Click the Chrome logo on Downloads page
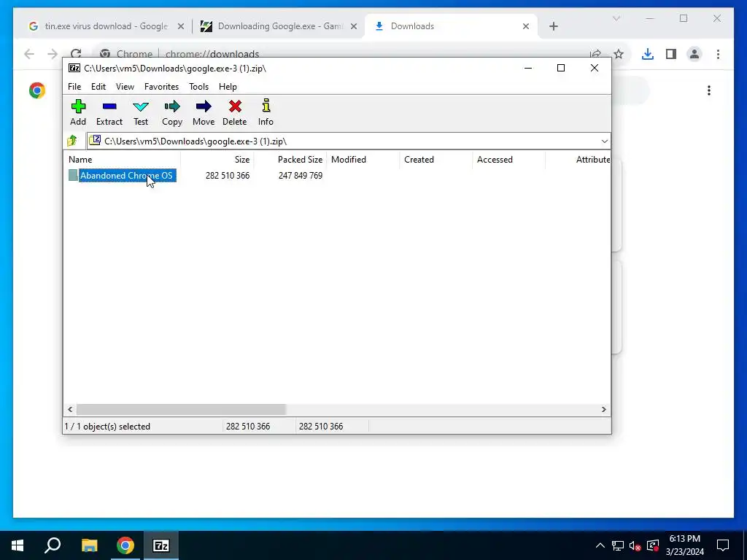 point(37,90)
